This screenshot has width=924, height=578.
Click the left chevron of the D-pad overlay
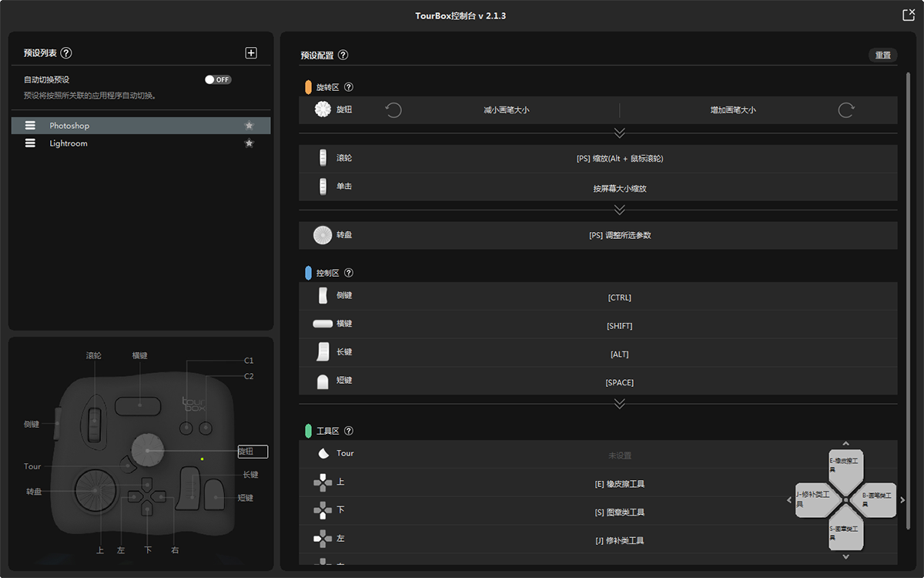click(789, 500)
